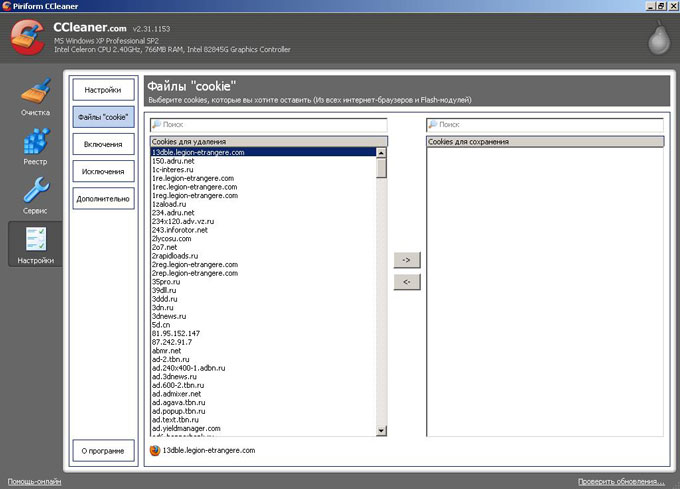Select the 1zaload.ru cookie
Viewport: 680px width, 489px height.
point(263,204)
